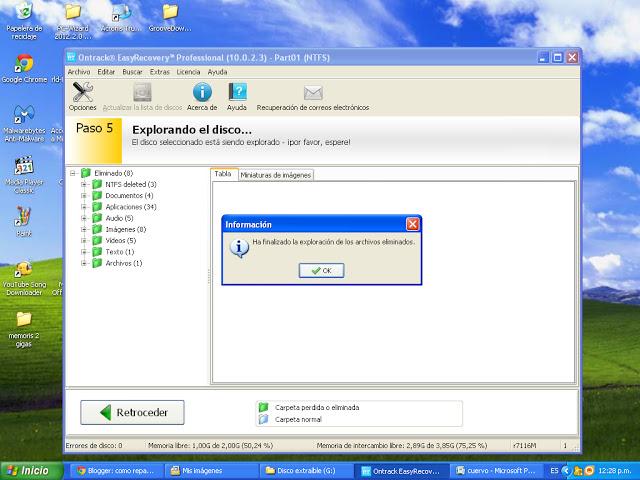Expand the Imágenes (8) tree node
Viewport: 640px width, 480px height.
(x=84, y=229)
